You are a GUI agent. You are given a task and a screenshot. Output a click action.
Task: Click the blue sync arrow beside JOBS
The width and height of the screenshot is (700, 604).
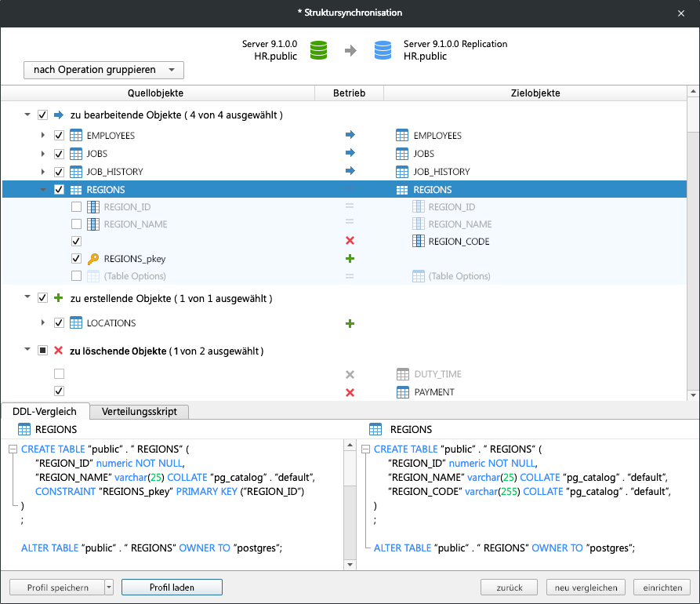click(x=350, y=152)
